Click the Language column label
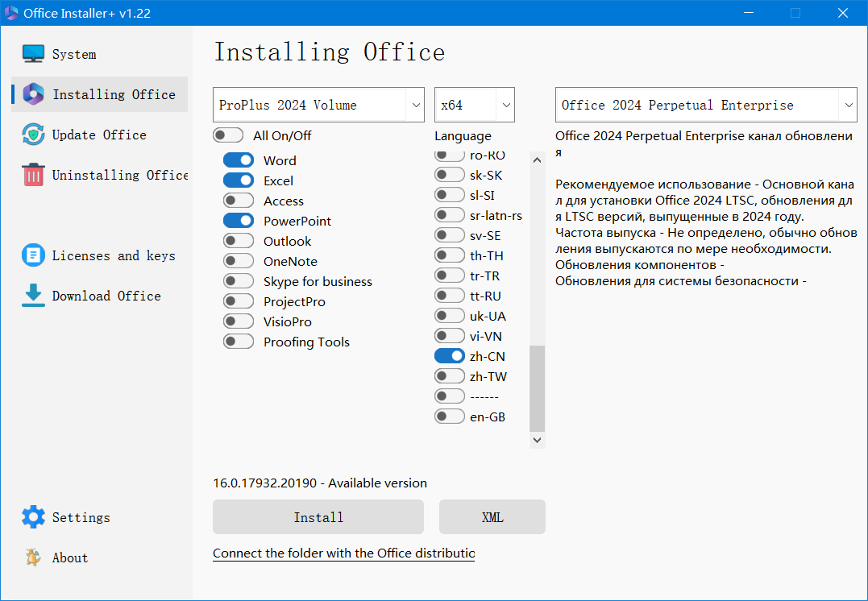 point(463,136)
